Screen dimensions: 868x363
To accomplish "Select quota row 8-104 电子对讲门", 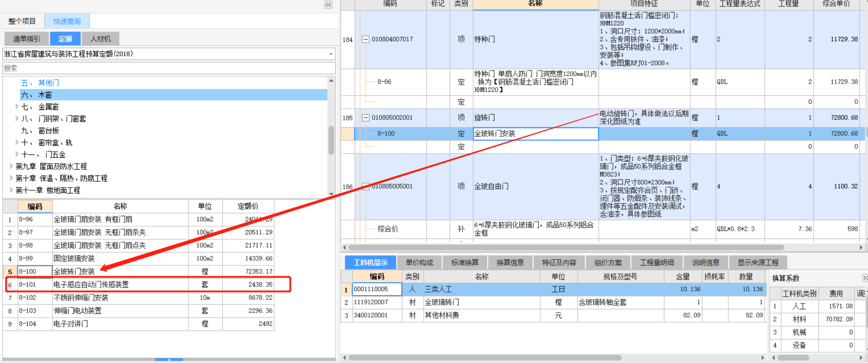I will (x=139, y=324).
